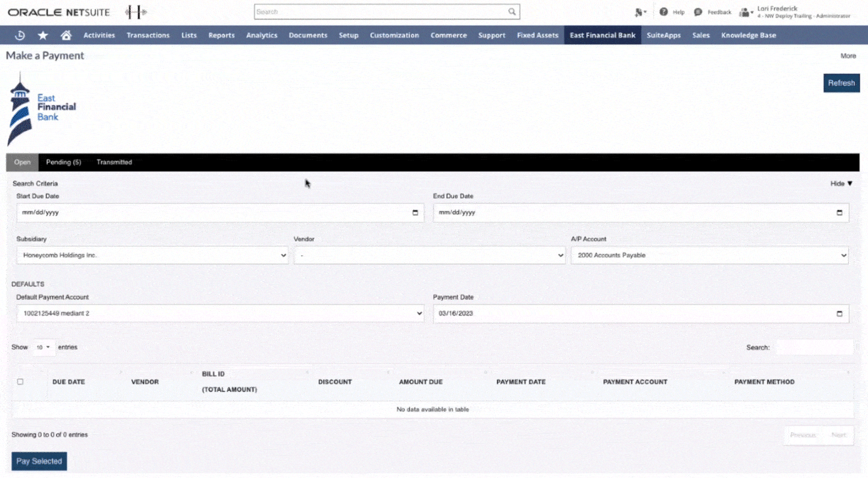Open the Analytics menu
The image size is (868, 478).
(x=262, y=35)
